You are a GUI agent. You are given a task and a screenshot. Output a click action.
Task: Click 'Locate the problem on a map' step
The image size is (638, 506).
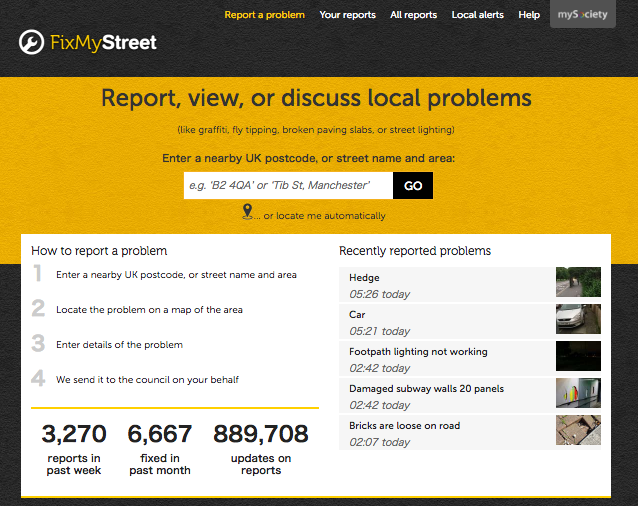149,310
